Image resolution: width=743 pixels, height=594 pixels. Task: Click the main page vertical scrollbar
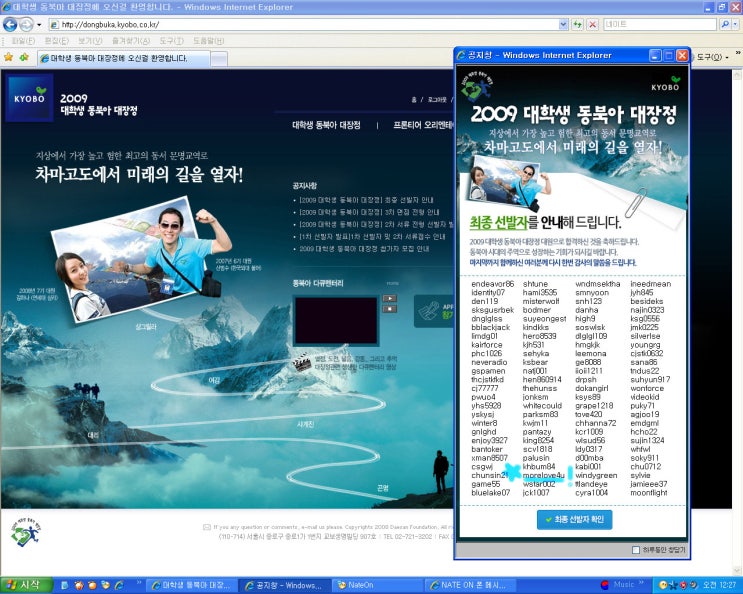click(x=737, y=322)
